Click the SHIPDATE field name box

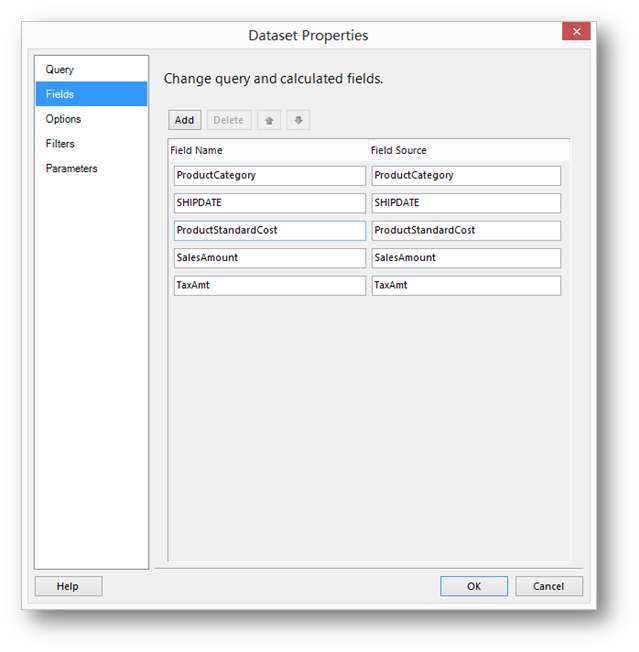[x=270, y=203]
